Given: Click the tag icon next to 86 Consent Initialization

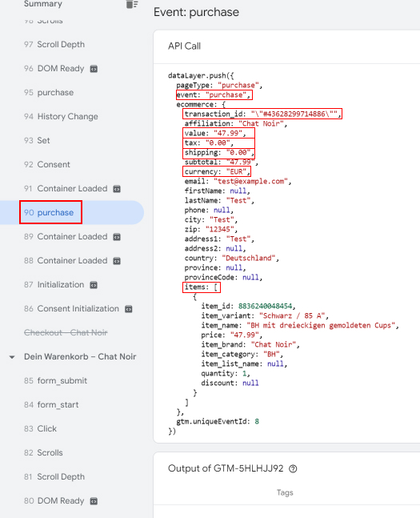Looking at the screenshot, I should tap(129, 309).
